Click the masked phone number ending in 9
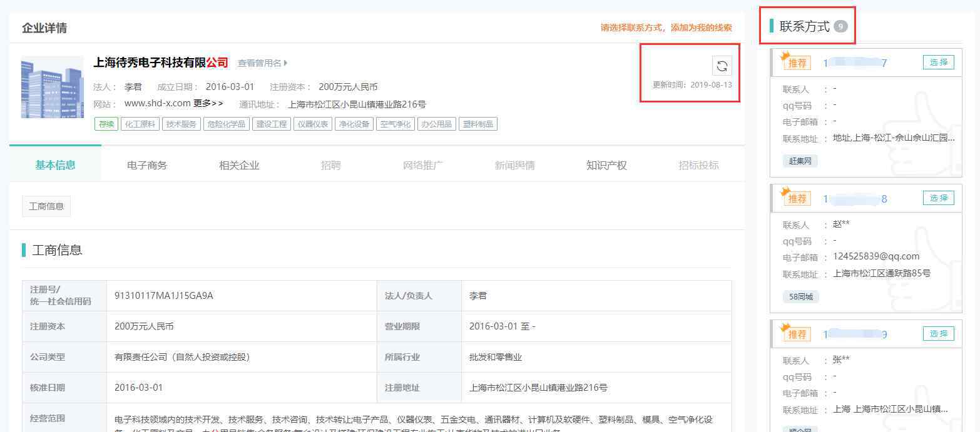 pyautogui.click(x=855, y=334)
